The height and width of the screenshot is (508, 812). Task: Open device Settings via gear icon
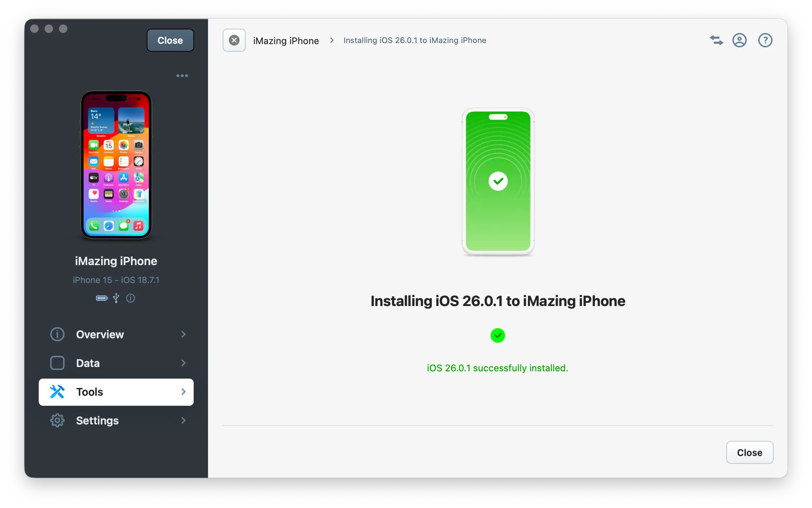coord(57,420)
